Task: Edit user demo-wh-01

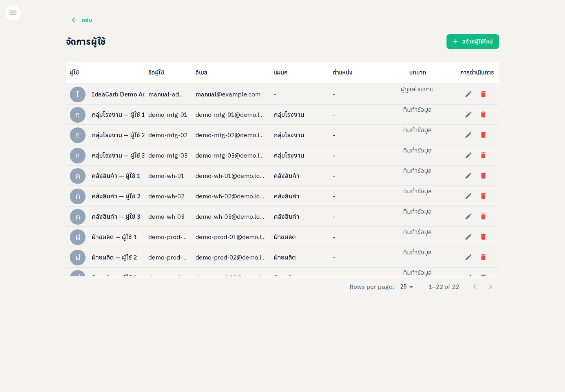Action: coord(468,176)
